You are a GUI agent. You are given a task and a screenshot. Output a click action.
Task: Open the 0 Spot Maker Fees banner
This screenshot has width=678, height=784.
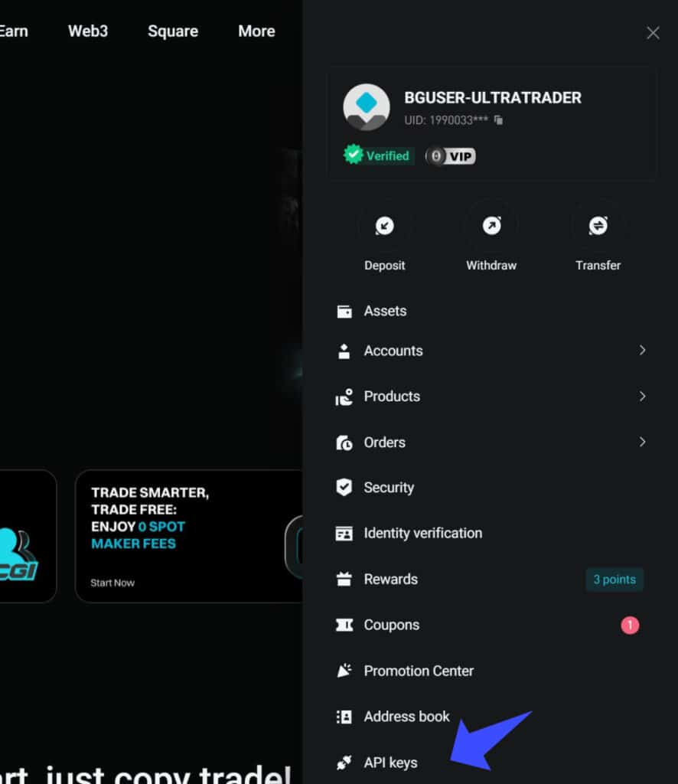[x=189, y=536]
